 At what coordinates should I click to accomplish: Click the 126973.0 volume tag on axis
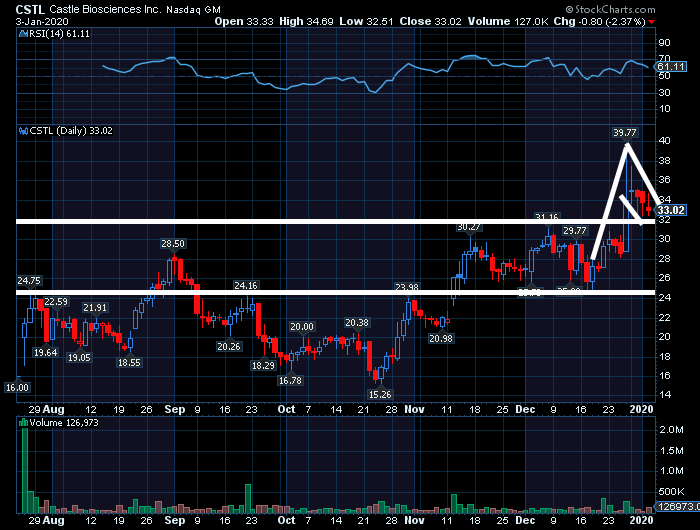click(x=678, y=507)
